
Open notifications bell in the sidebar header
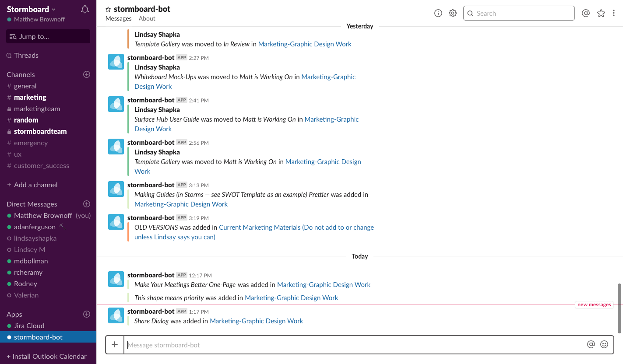[x=85, y=9]
